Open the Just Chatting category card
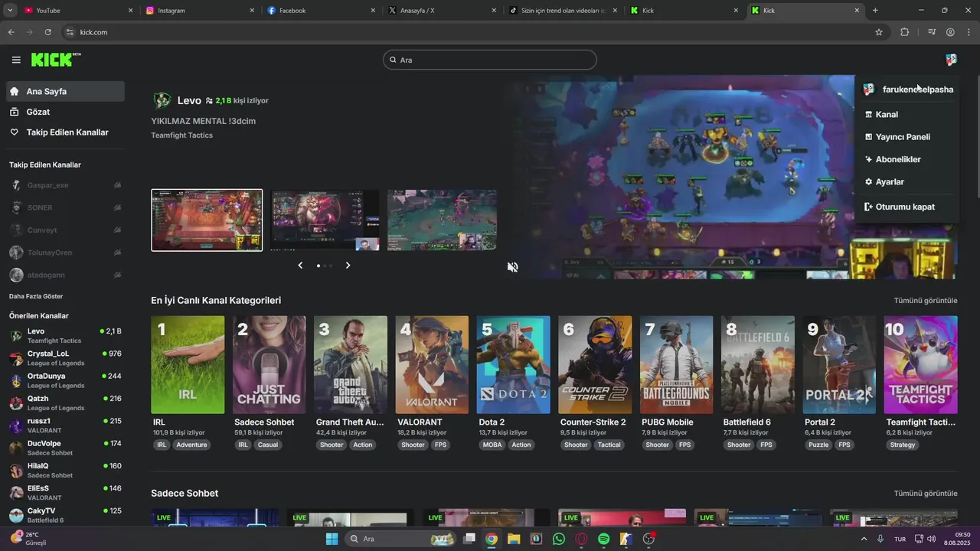The height and width of the screenshot is (551, 980). (269, 365)
